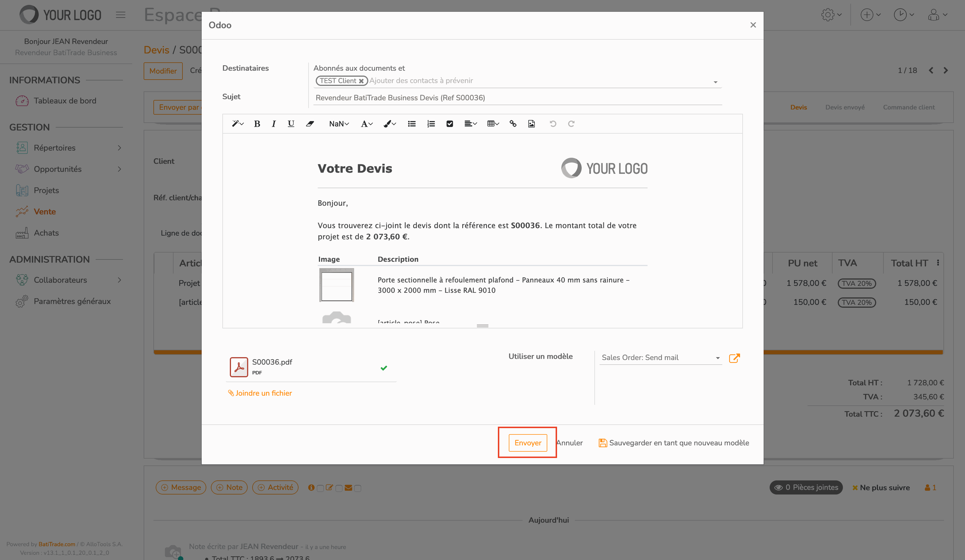Select the Devis envoyé status stage
The height and width of the screenshot is (560, 965).
click(845, 107)
